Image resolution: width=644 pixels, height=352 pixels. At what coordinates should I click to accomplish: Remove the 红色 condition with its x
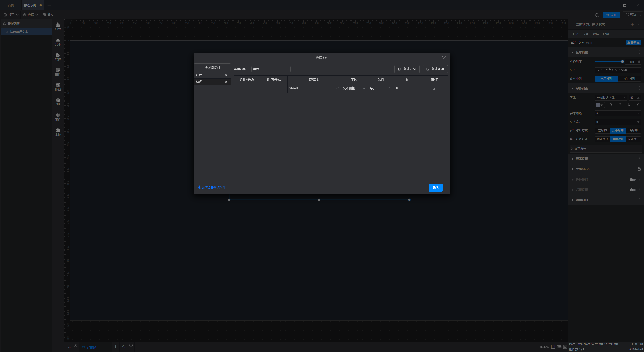[x=226, y=75]
